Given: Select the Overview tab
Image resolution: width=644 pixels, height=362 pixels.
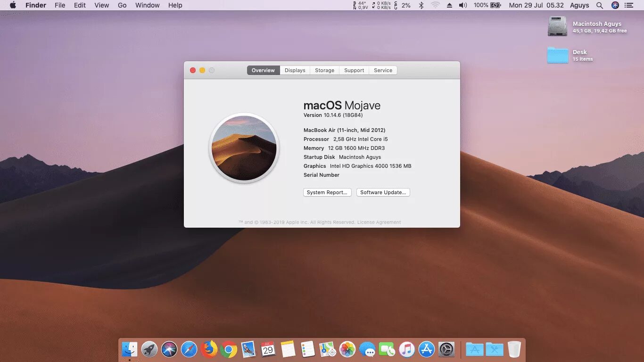Looking at the screenshot, I should (x=263, y=70).
